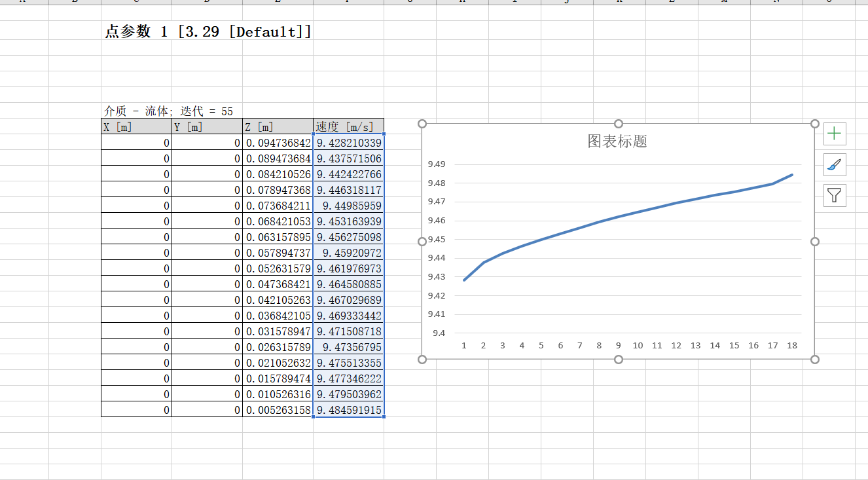The width and height of the screenshot is (868, 480).
Task: Click chart vertical axis label 9.49
Action: (436, 164)
